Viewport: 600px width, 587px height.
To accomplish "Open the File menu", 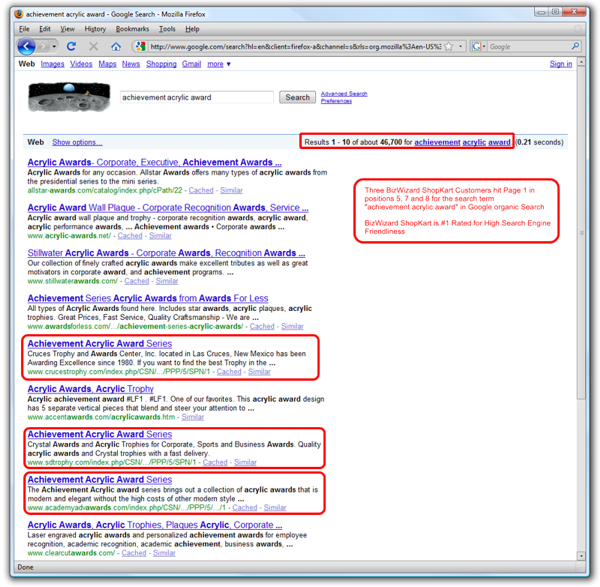I will click(x=24, y=29).
